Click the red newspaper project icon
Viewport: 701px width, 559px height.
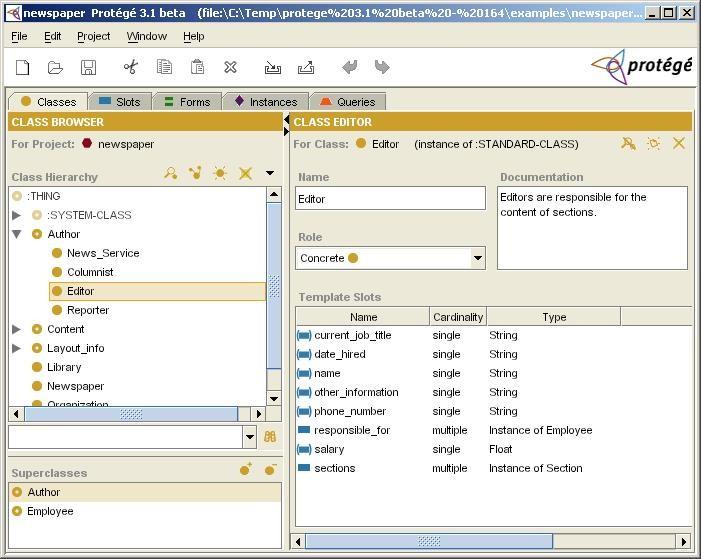pos(87,144)
